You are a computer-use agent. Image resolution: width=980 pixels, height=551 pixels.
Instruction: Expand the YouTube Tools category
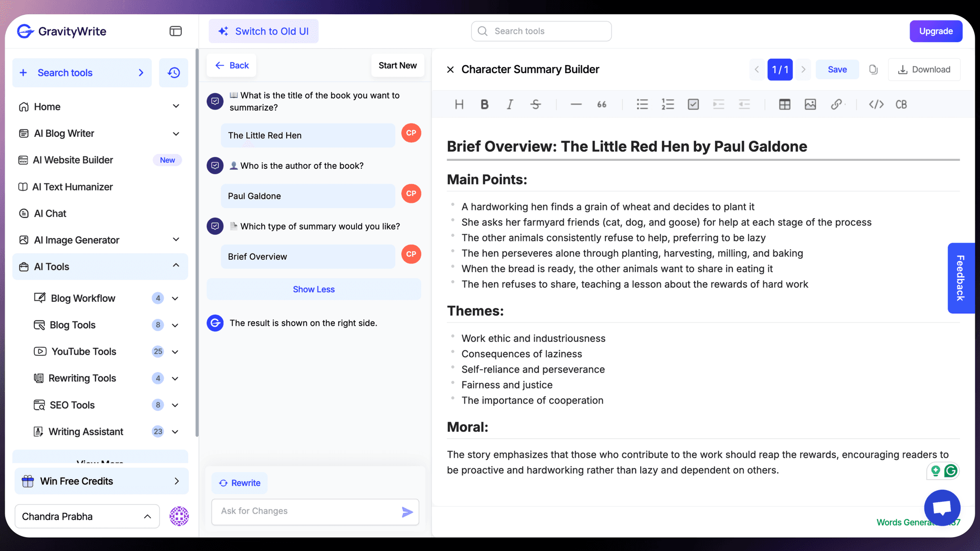coord(176,352)
